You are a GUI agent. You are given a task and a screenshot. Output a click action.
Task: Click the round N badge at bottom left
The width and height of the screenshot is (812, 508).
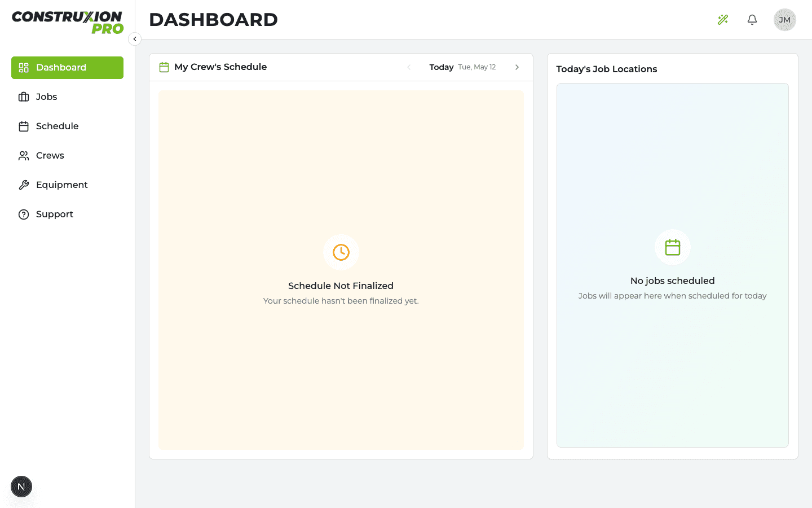[21, 487]
